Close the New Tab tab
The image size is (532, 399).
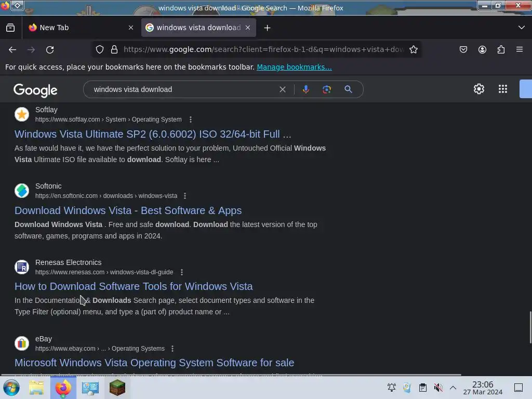(x=131, y=28)
